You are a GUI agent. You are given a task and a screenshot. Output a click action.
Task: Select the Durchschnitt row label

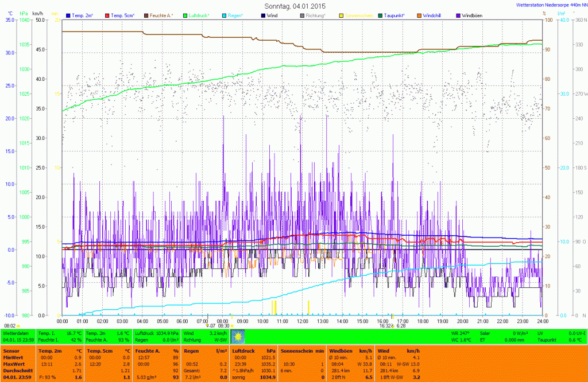(x=17, y=371)
